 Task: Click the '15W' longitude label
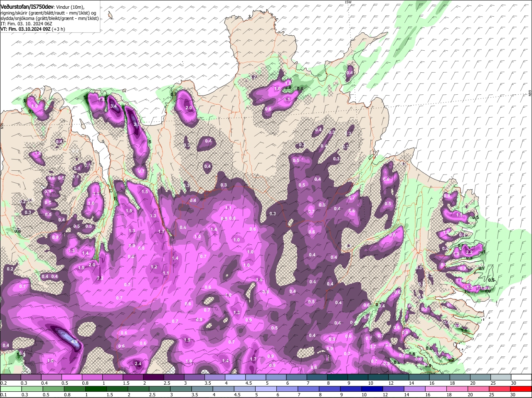click(348, 2)
